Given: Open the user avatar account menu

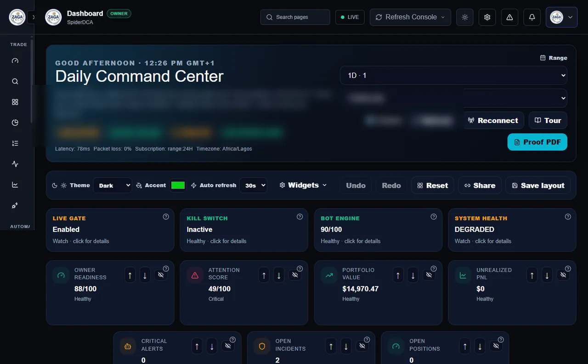Looking at the screenshot, I should coord(561,17).
